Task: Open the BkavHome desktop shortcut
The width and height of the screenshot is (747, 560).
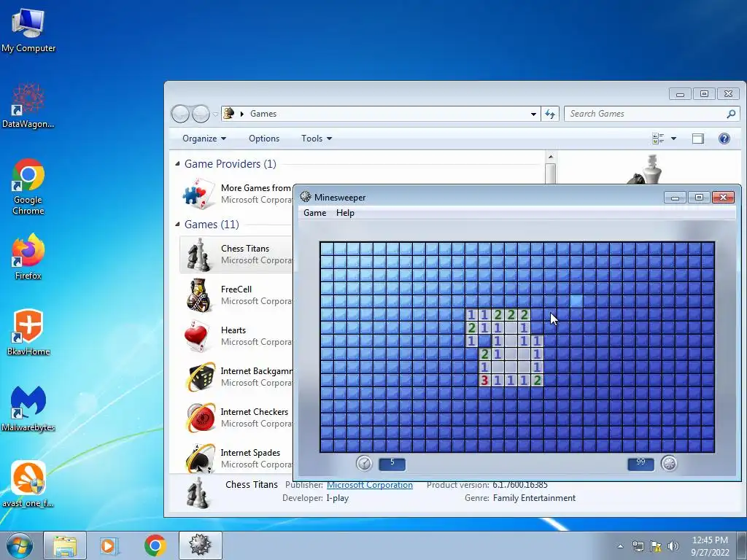Action: coord(28,326)
